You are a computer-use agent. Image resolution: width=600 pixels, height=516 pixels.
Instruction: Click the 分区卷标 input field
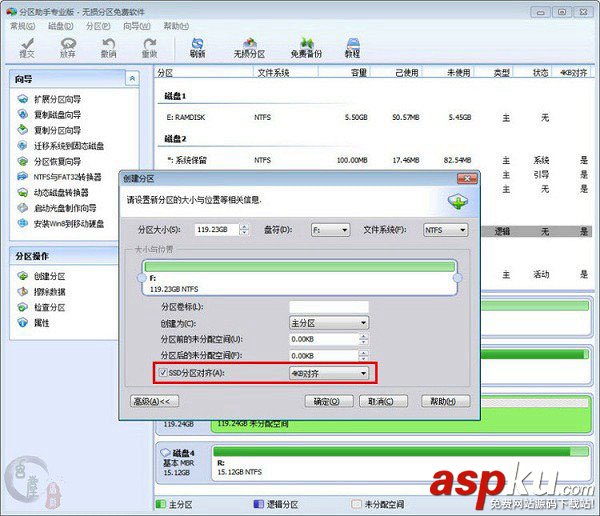329,307
